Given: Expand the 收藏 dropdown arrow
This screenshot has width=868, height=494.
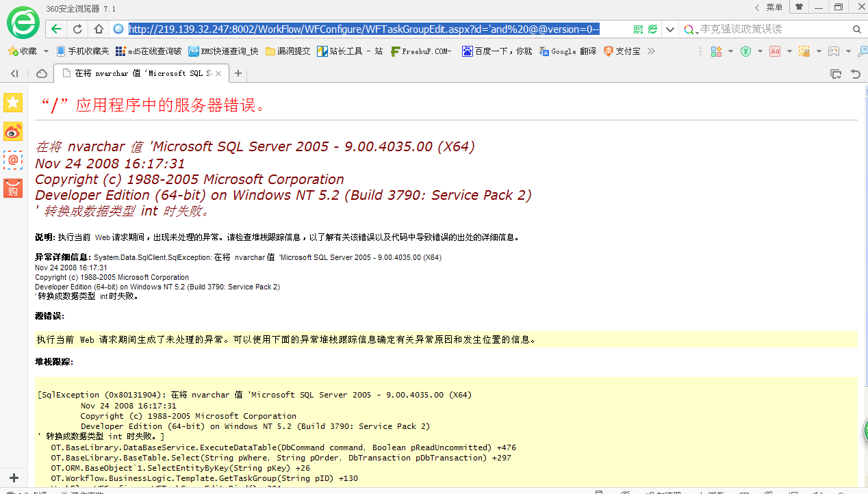Looking at the screenshot, I should [x=46, y=51].
